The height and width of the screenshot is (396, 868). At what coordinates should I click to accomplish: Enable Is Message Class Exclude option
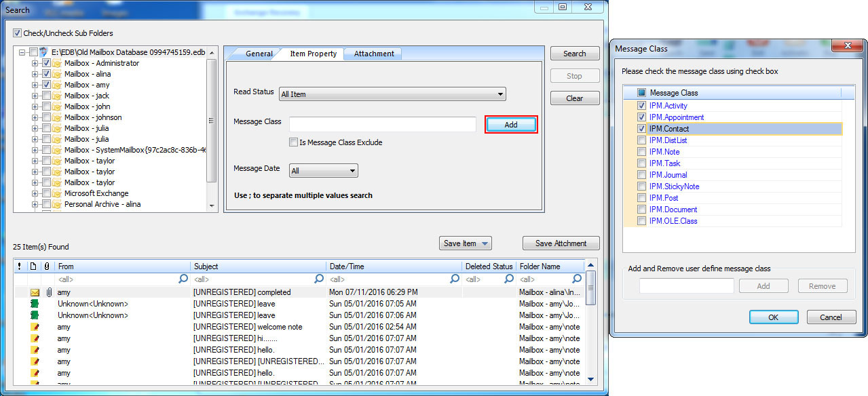(293, 142)
